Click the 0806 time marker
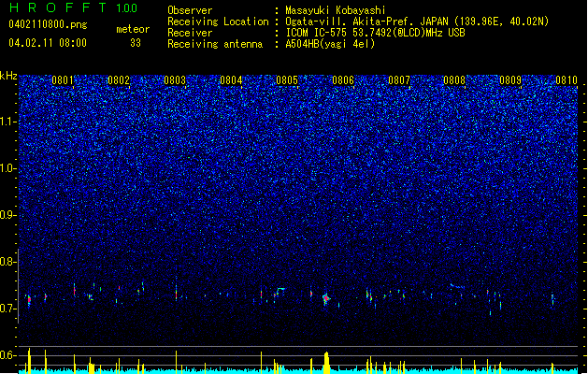This screenshot has height=374, width=588. tap(343, 80)
